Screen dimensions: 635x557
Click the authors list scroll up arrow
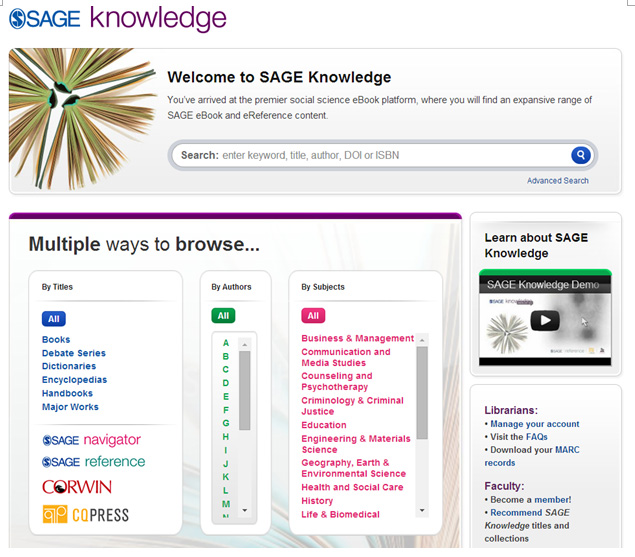click(244, 344)
